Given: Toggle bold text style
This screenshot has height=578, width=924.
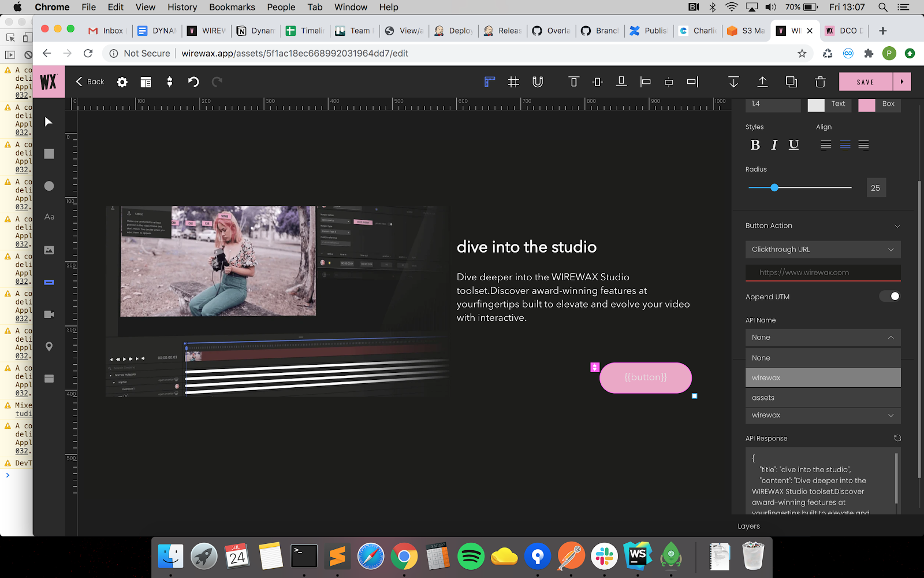Looking at the screenshot, I should (755, 145).
